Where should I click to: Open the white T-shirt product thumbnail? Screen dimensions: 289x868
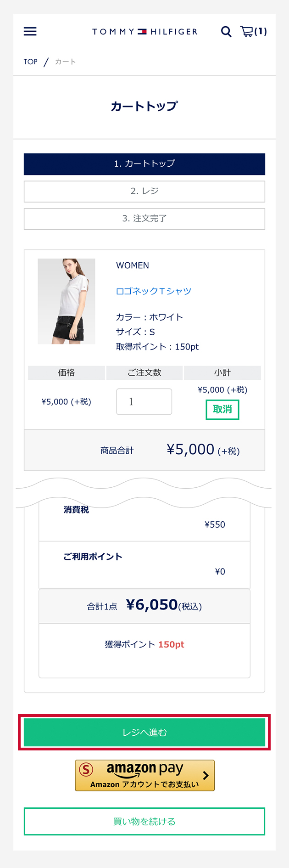point(67,301)
